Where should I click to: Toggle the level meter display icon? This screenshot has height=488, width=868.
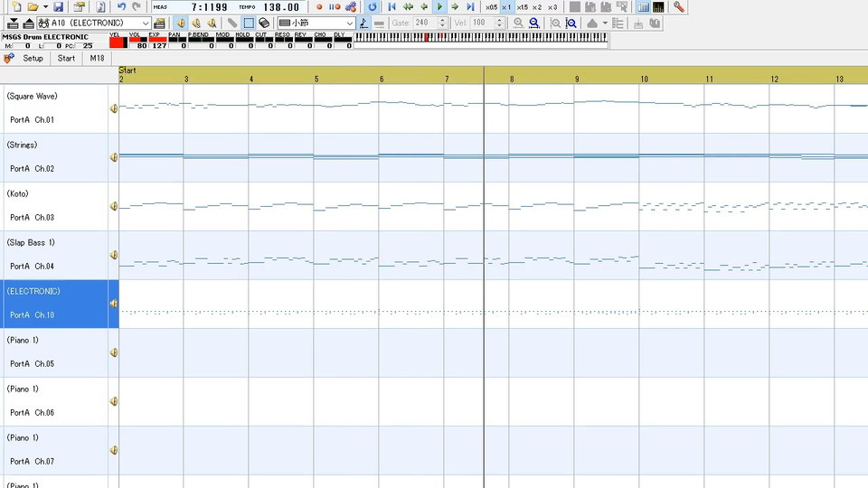click(658, 7)
